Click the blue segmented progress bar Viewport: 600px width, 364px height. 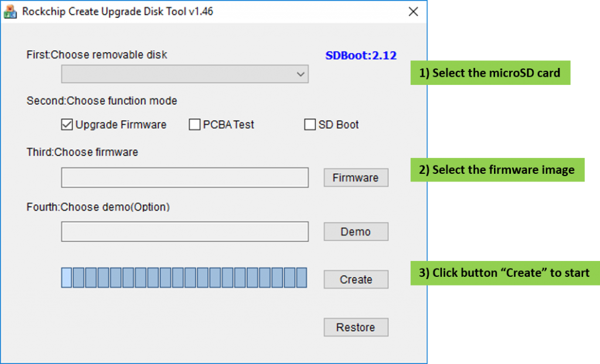184,277
